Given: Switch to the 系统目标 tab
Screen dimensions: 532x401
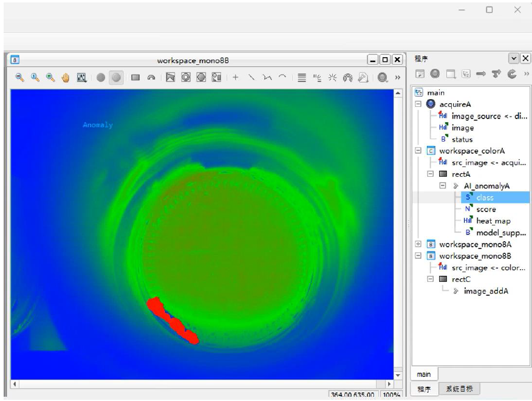Looking at the screenshot, I should pos(459,389).
